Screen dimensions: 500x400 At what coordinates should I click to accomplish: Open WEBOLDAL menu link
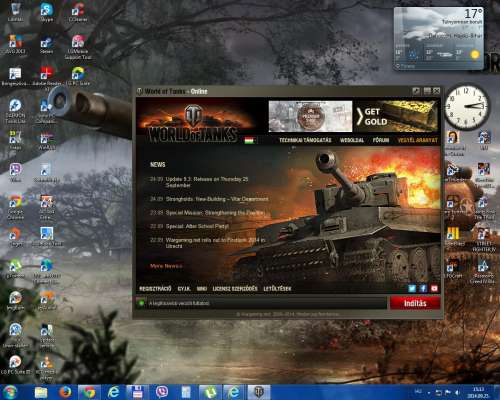(x=352, y=140)
